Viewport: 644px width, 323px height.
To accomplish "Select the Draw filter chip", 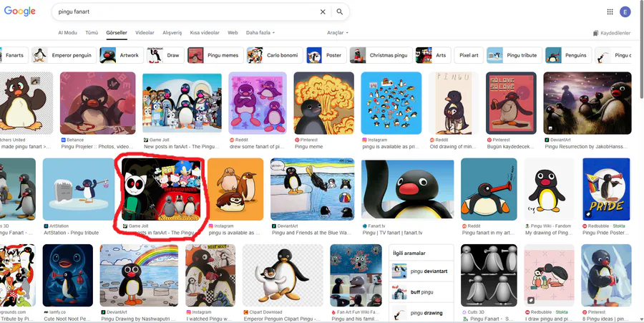I will coord(165,55).
